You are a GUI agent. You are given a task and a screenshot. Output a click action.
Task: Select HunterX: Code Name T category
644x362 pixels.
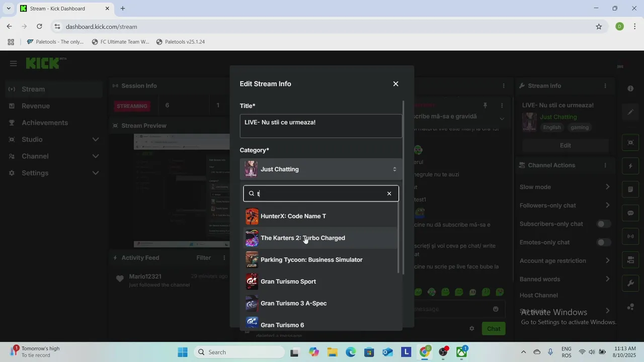click(x=320, y=216)
